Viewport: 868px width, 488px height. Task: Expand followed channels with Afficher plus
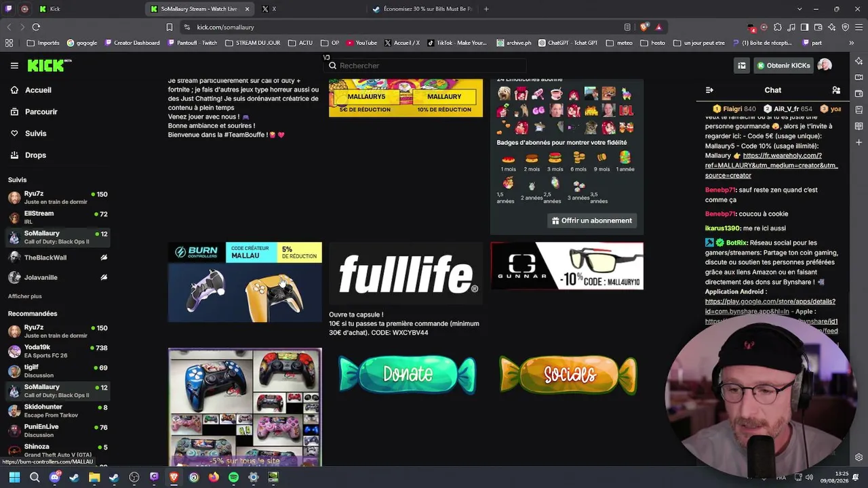point(25,296)
